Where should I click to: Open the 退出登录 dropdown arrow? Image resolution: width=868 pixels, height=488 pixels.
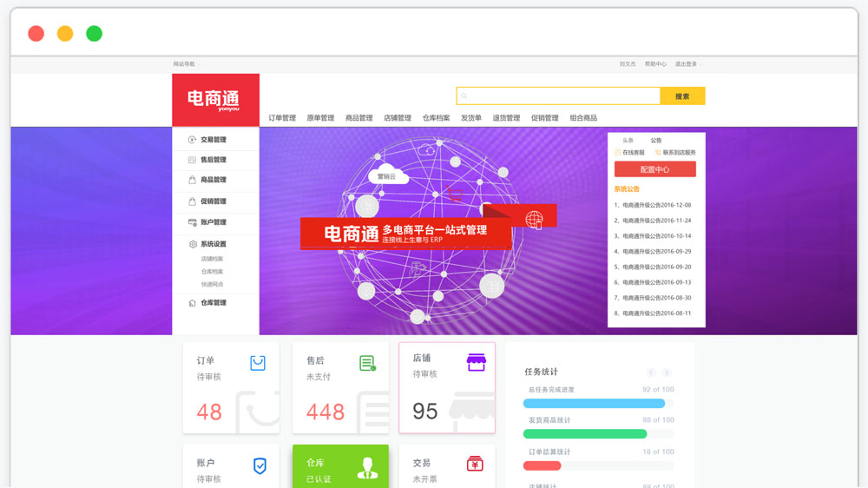[x=700, y=64]
